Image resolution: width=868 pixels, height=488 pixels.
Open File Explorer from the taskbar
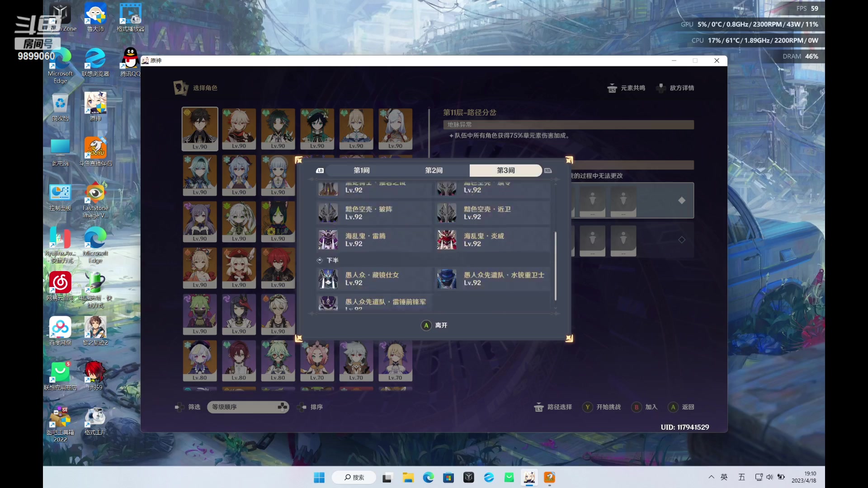pyautogui.click(x=408, y=477)
